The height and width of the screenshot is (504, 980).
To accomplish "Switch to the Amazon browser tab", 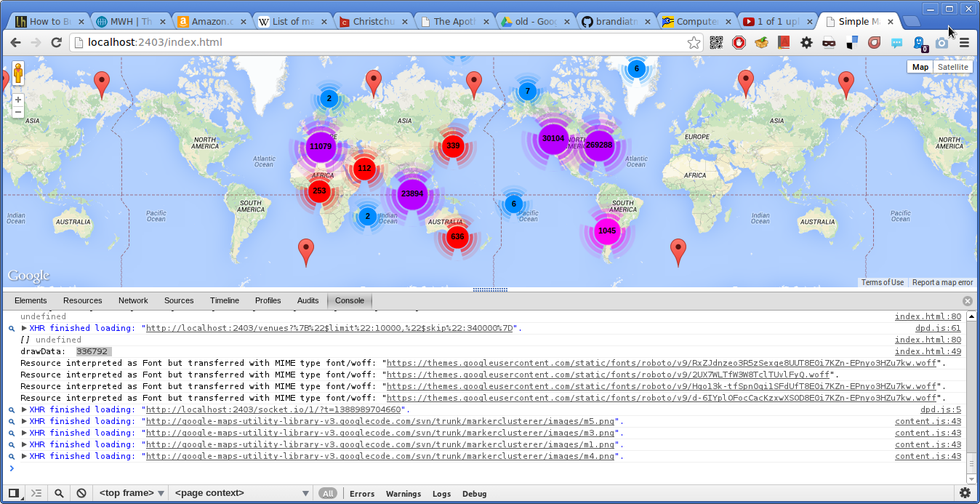I will click(213, 21).
